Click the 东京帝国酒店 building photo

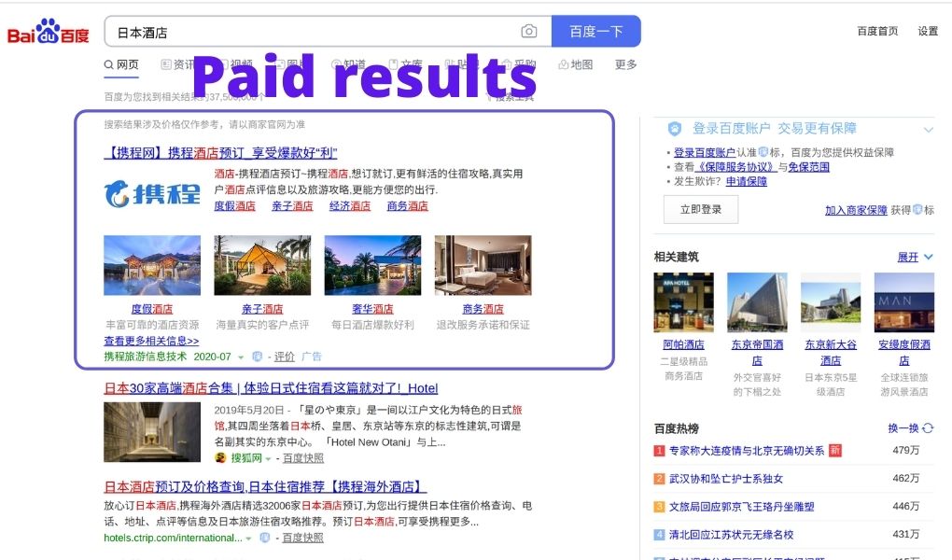pyautogui.click(x=757, y=302)
